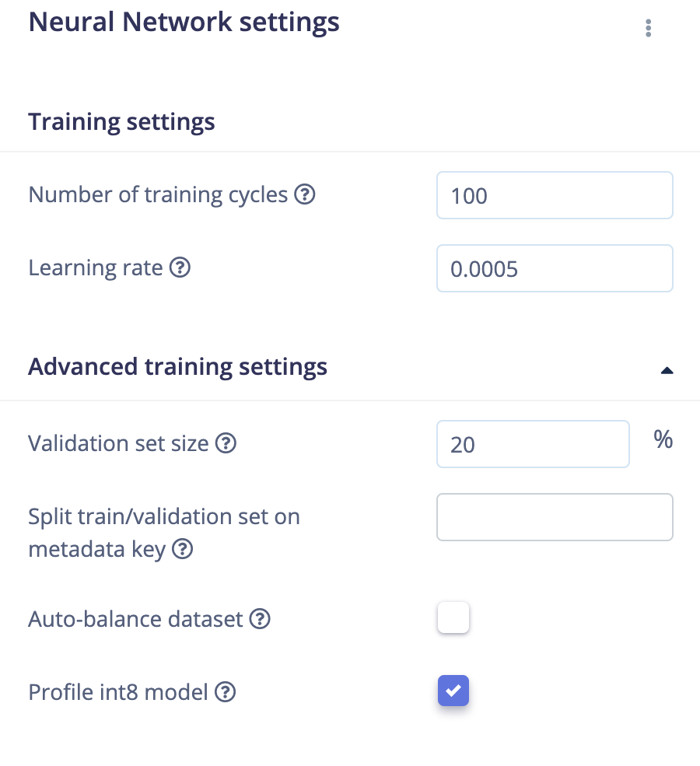
Task: Open the help icon for Validation set size
Action: (x=226, y=443)
